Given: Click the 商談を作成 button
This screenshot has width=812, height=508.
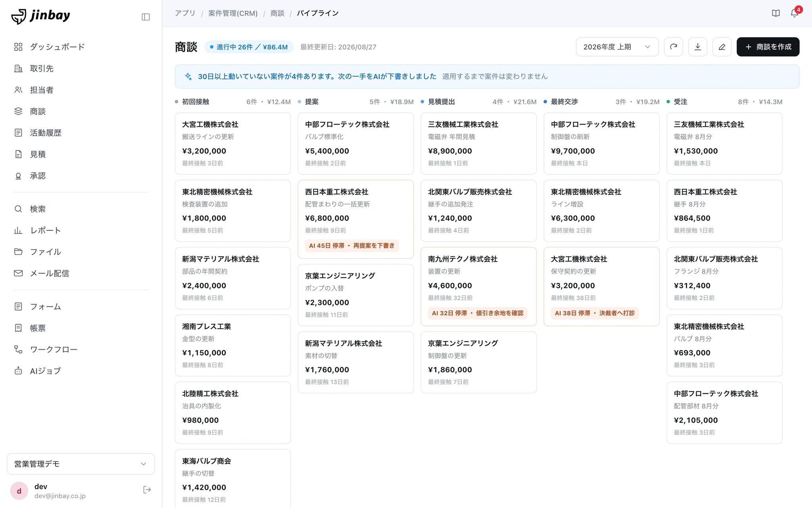Looking at the screenshot, I should tap(768, 47).
